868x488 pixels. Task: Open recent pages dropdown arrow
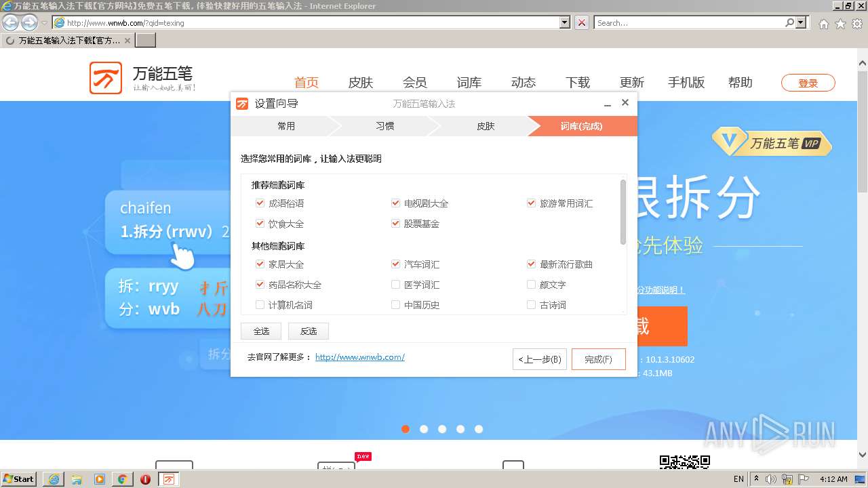point(44,23)
